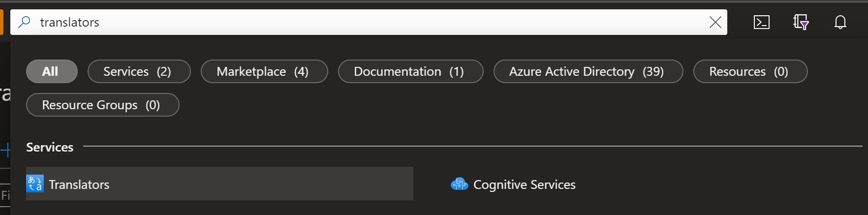Open the Cognitive Services result
The image size is (868, 215).
point(524,184)
